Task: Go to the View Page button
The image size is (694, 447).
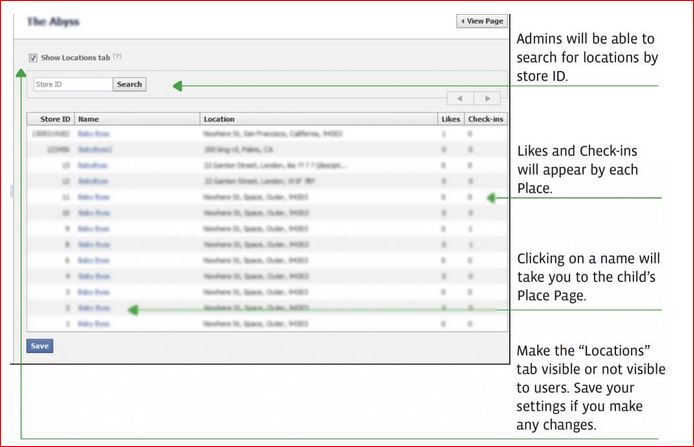Action: [x=482, y=21]
